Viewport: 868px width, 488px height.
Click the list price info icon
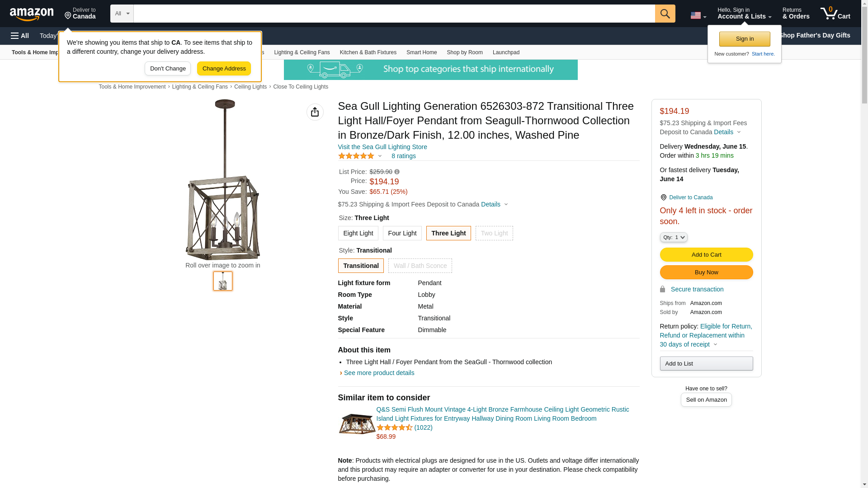click(x=397, y=172)
